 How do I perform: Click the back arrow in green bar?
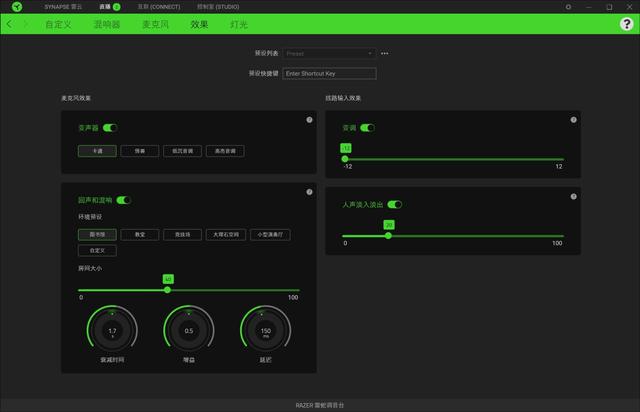click(10, 24)
